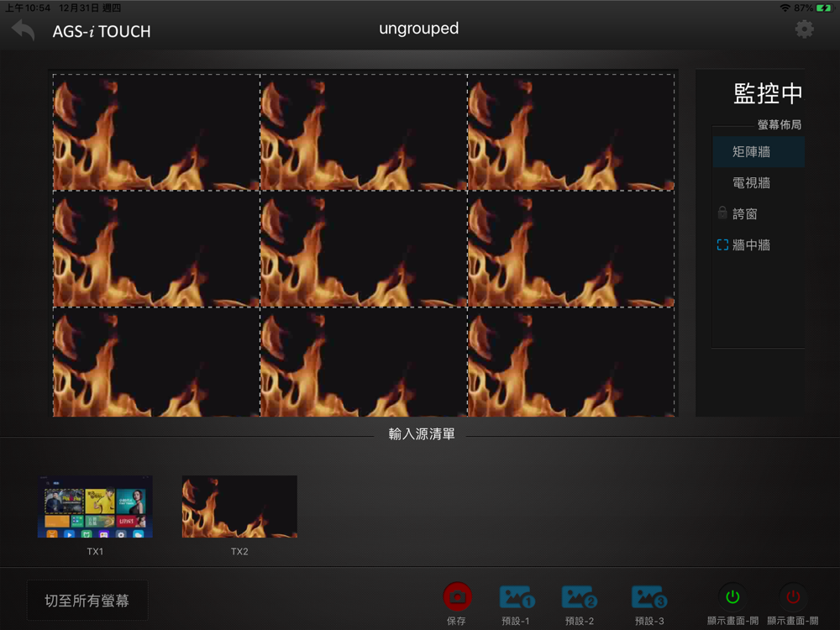Image resolution: width=840 pixels, height=630 pixels.
Task: Click the red save camera icon
Action: (457, 596)
